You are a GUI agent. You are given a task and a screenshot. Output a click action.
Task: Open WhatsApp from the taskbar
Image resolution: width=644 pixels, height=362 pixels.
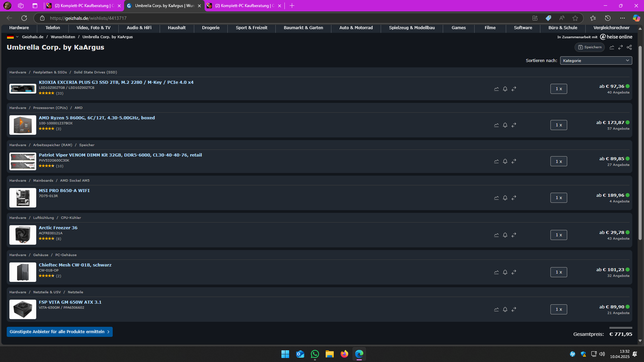(x=315, y=354)
